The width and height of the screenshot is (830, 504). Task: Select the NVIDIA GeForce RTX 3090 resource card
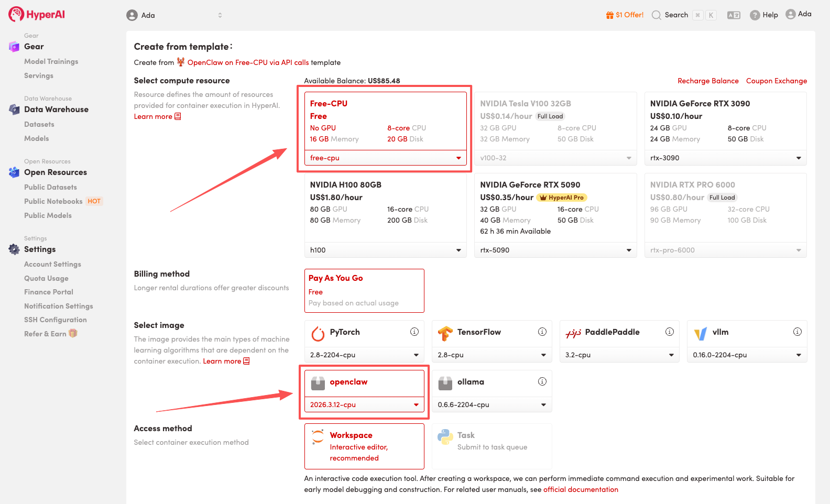pos(725,121)
